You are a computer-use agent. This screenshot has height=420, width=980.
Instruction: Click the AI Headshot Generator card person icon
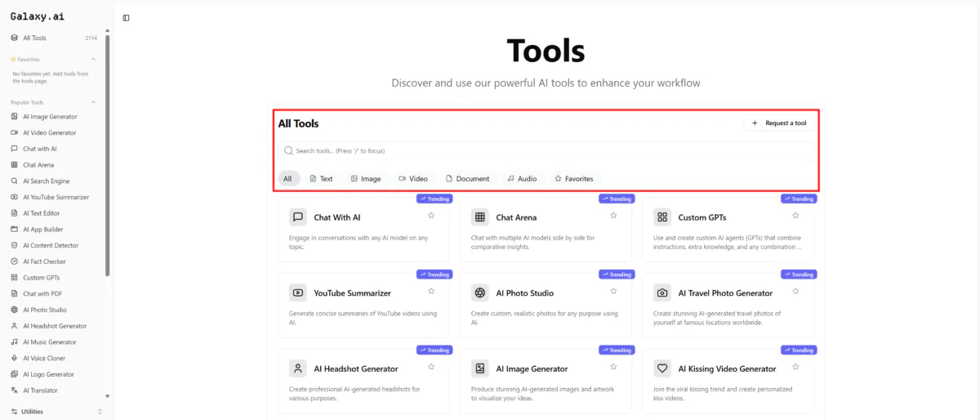coord(298,369)
